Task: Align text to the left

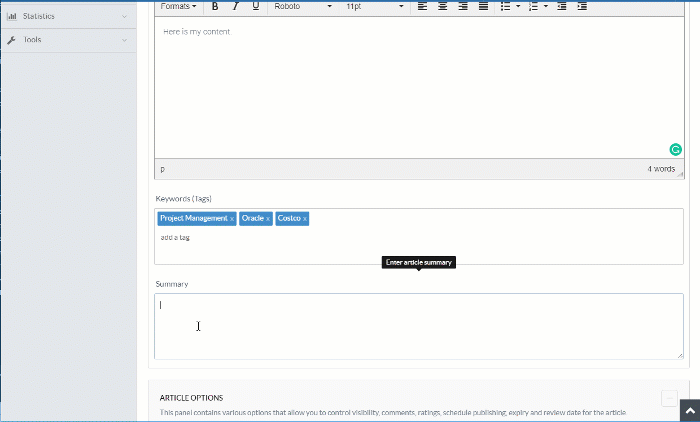Action: (422, 6)
